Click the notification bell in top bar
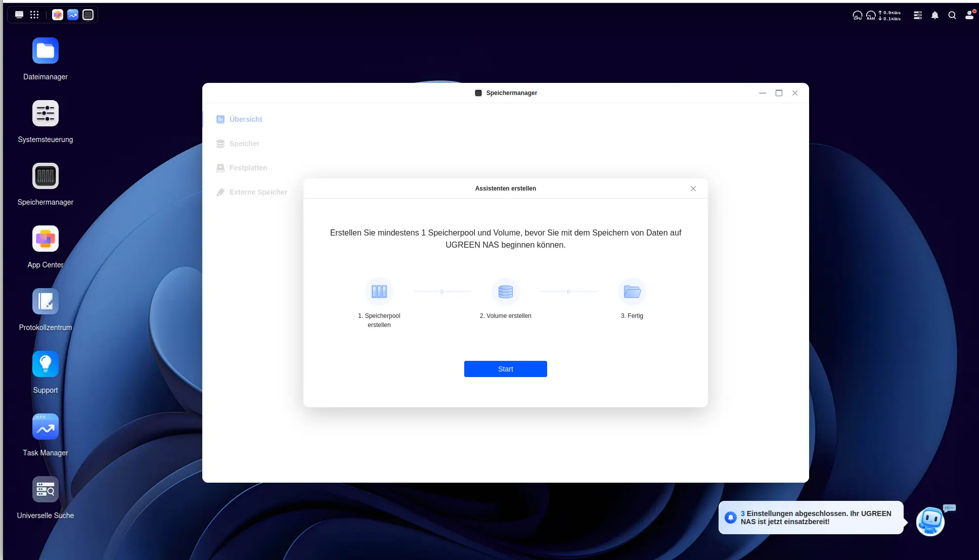This screenshot has width=979, height=560. (935, 15)
